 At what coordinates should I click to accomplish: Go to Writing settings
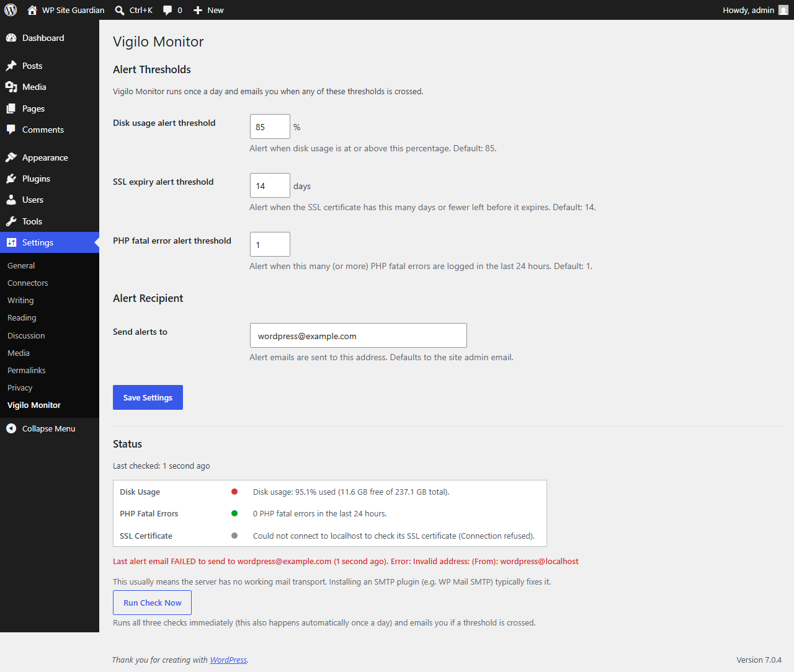click(x=20, y=300)
